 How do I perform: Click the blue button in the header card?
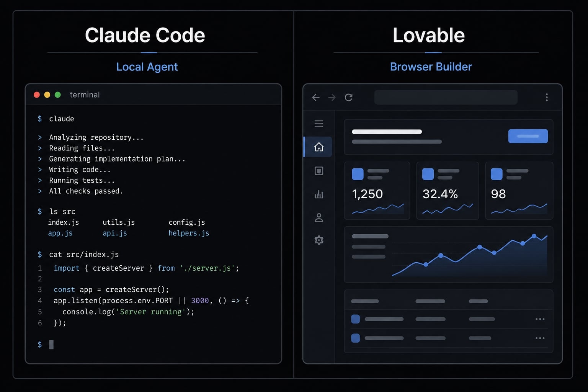tap(528, 136)
